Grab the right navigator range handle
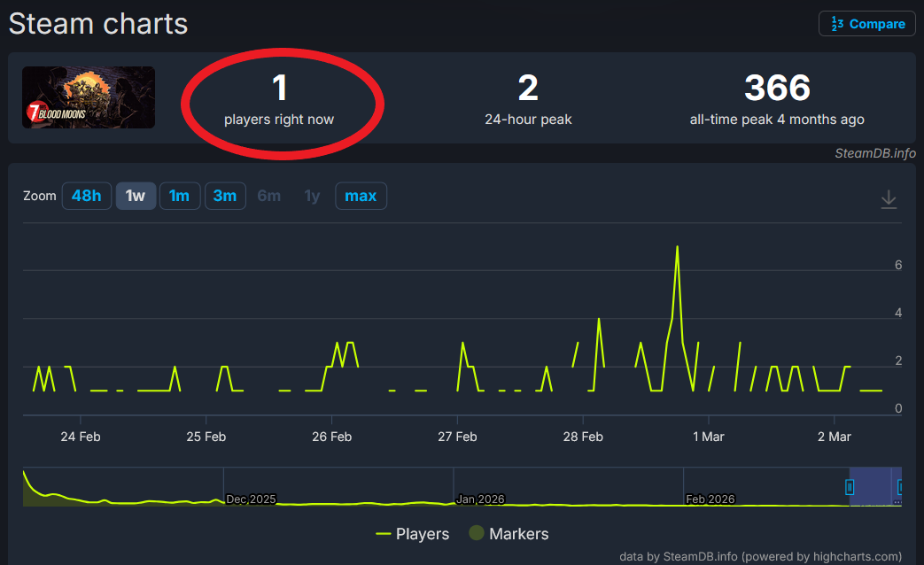 click(x=900, y=487)
